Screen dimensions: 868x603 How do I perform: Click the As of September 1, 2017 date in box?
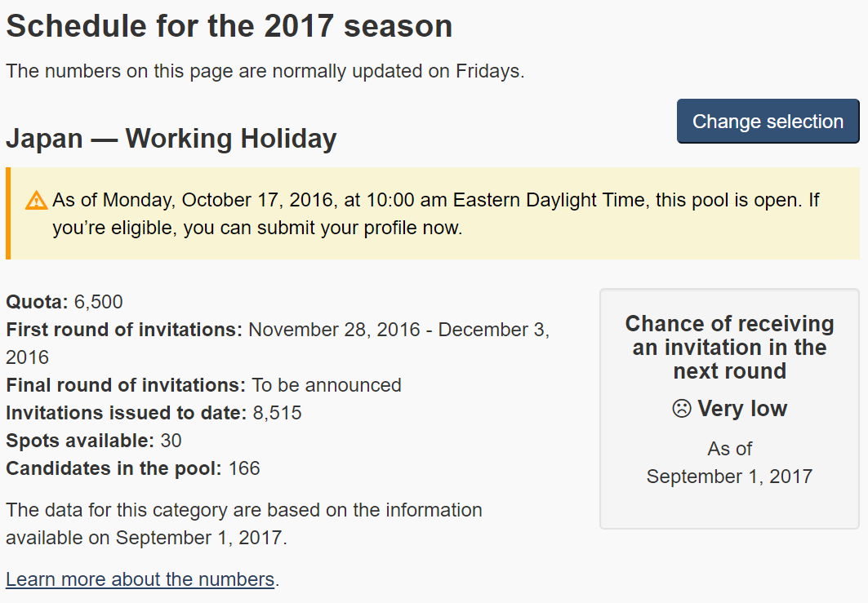click(730, 463)
